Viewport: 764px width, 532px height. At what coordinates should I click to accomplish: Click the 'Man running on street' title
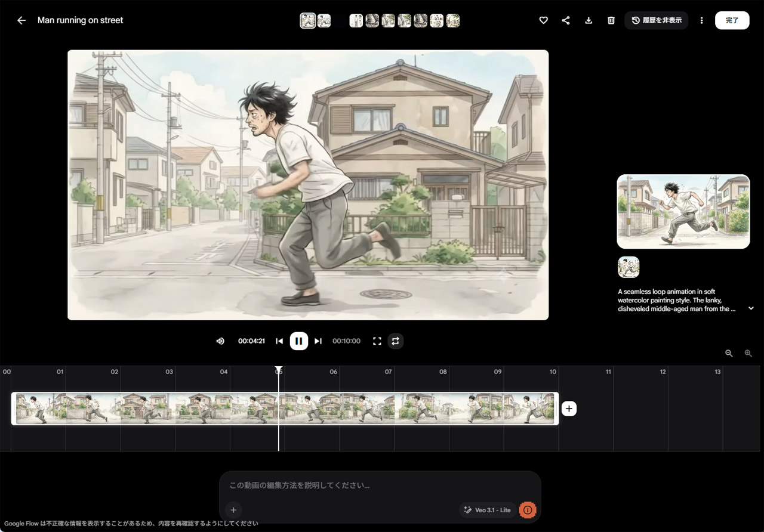point(81,20)
